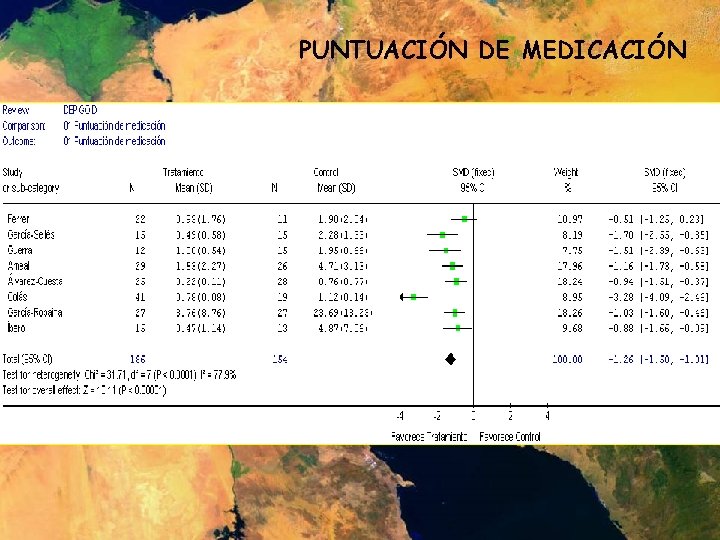Click the Favorece Control axis label
720x540 pixels.
[510, 437]
